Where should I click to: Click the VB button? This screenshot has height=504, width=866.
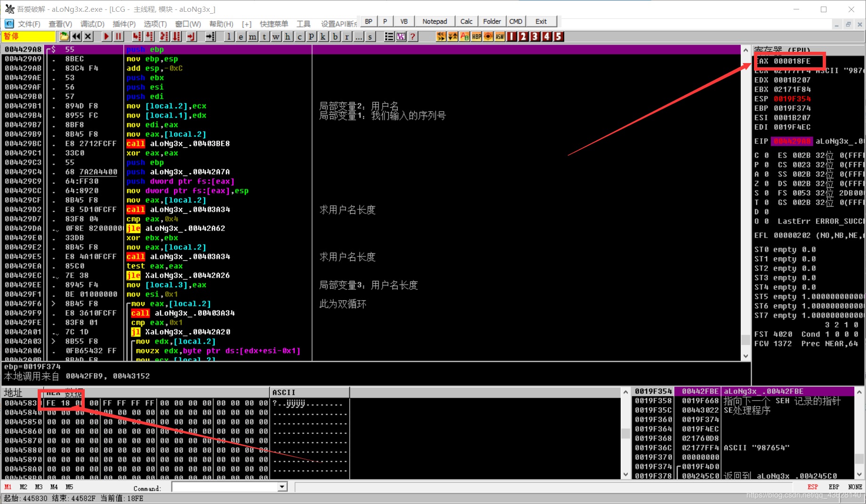tap(404, 22)
